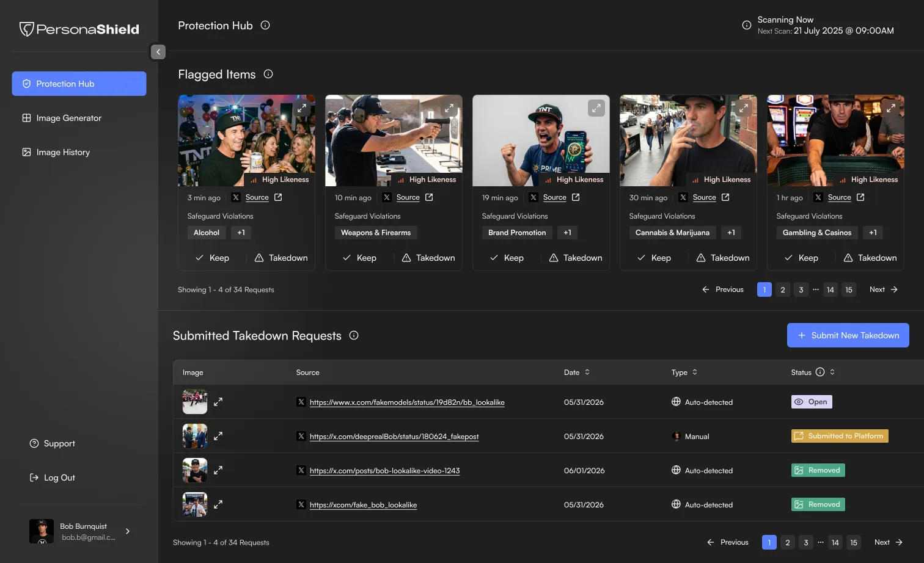
Task: Show extra violations +1 on Alcohol card
Action: coord(241,233)
